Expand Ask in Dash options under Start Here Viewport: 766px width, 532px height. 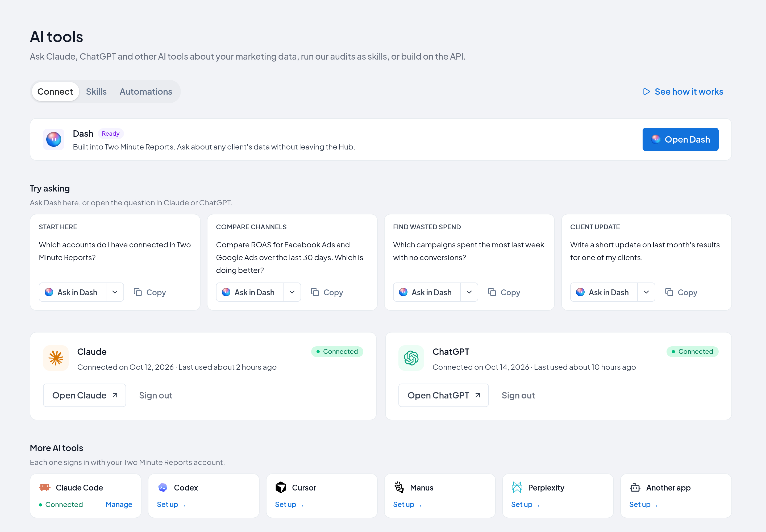point(115,292)
